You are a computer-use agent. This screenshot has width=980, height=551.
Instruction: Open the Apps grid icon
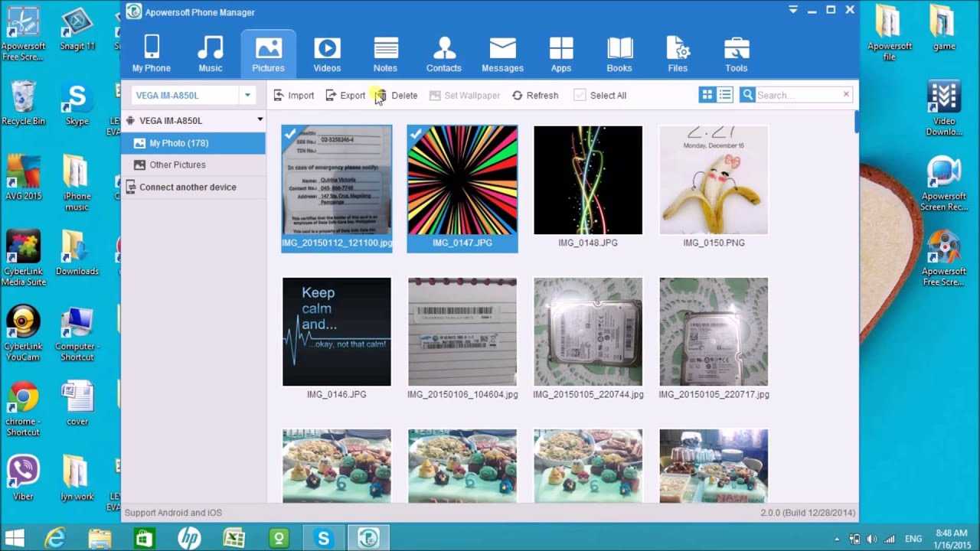pos(561,47)
